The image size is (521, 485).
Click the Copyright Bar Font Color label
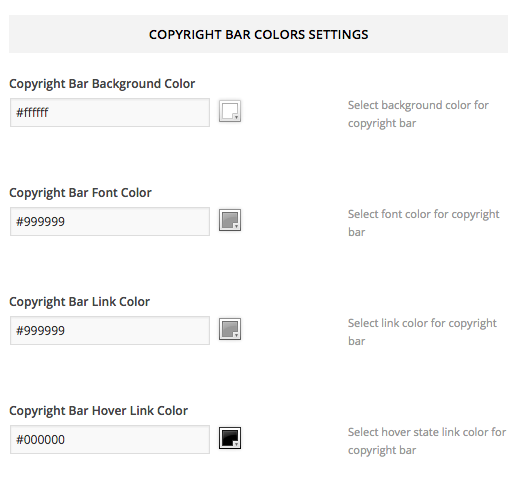(x=80, y=193)
